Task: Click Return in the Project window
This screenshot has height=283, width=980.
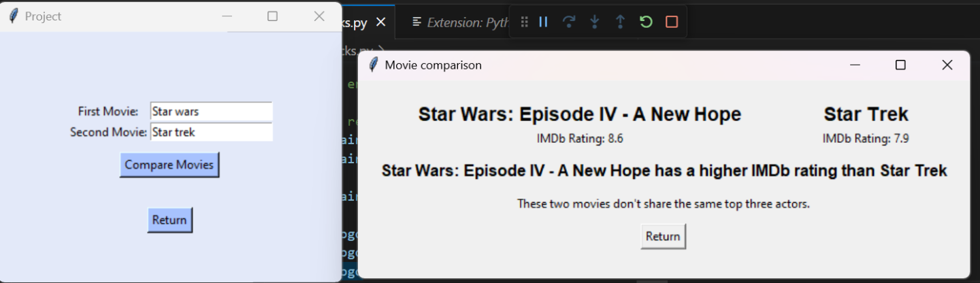Action: tap(169, 220)
